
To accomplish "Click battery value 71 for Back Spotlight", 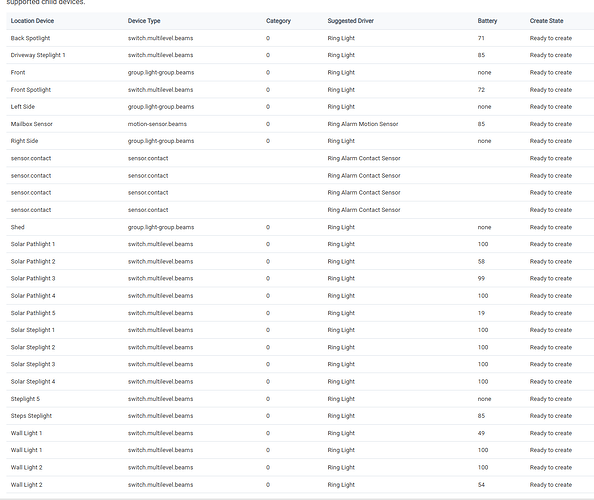I will (481, 38).
